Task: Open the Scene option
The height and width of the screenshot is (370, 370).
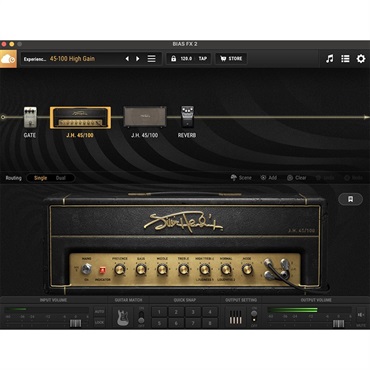Action: (x=241, y=178)
